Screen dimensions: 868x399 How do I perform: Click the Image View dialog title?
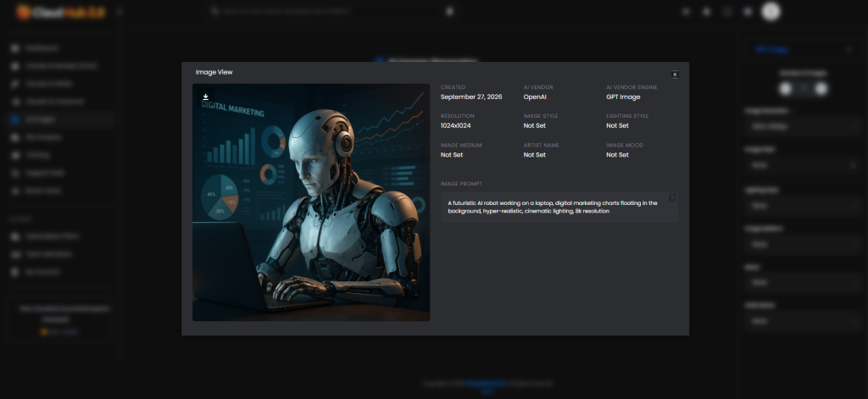(x=214, y=72)
